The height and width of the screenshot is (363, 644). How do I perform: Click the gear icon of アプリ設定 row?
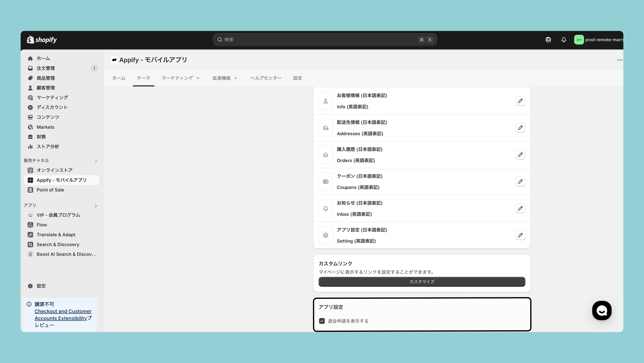point(326,235)
